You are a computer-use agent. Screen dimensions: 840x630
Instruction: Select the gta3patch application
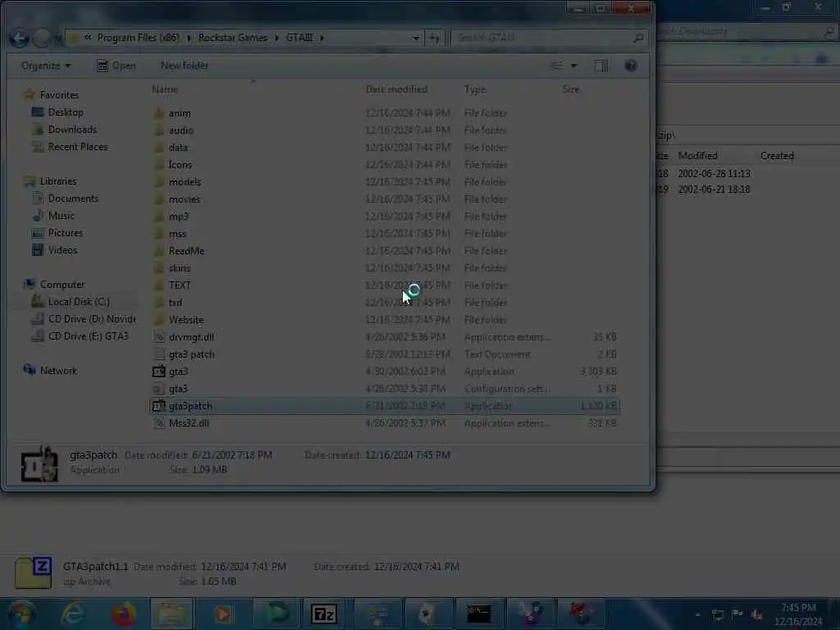[384, 405]
